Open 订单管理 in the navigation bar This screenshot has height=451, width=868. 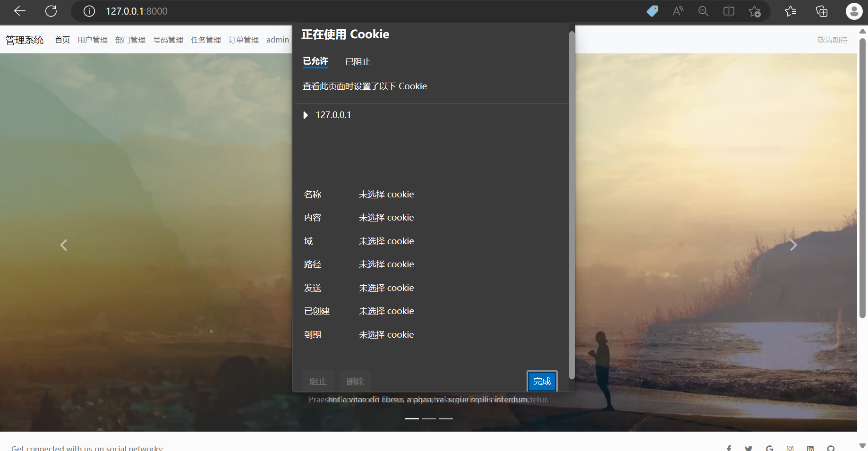coord(244,40)
